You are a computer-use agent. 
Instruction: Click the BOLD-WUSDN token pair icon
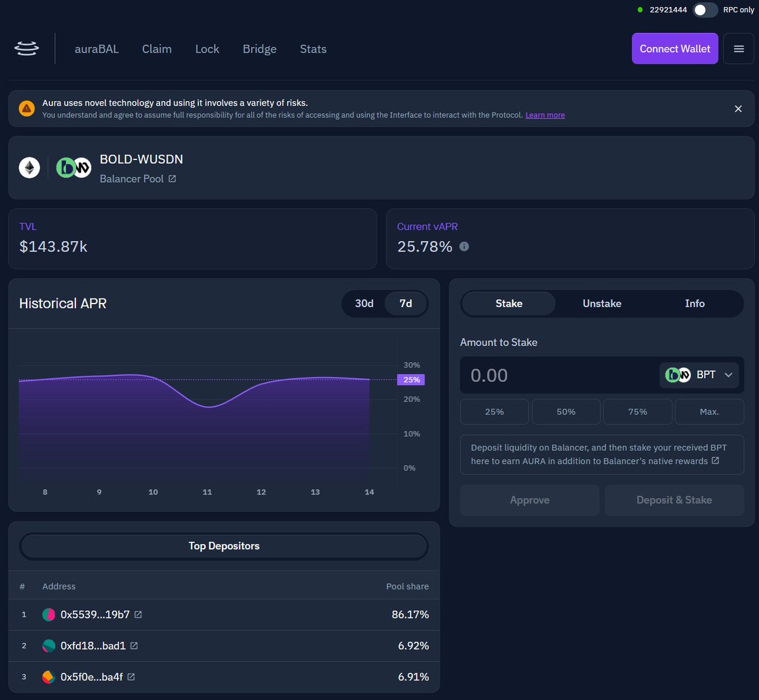click(x=74, y=168)
